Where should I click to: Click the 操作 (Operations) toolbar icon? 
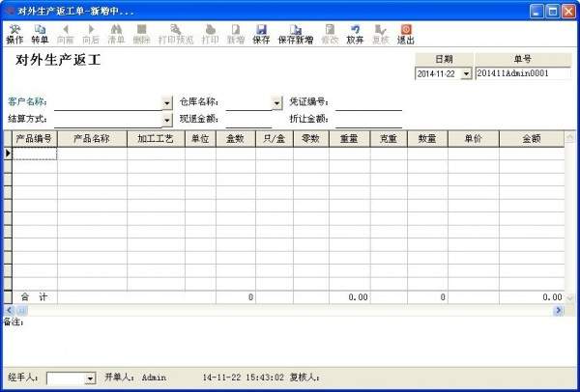click(x=14, y=34)
